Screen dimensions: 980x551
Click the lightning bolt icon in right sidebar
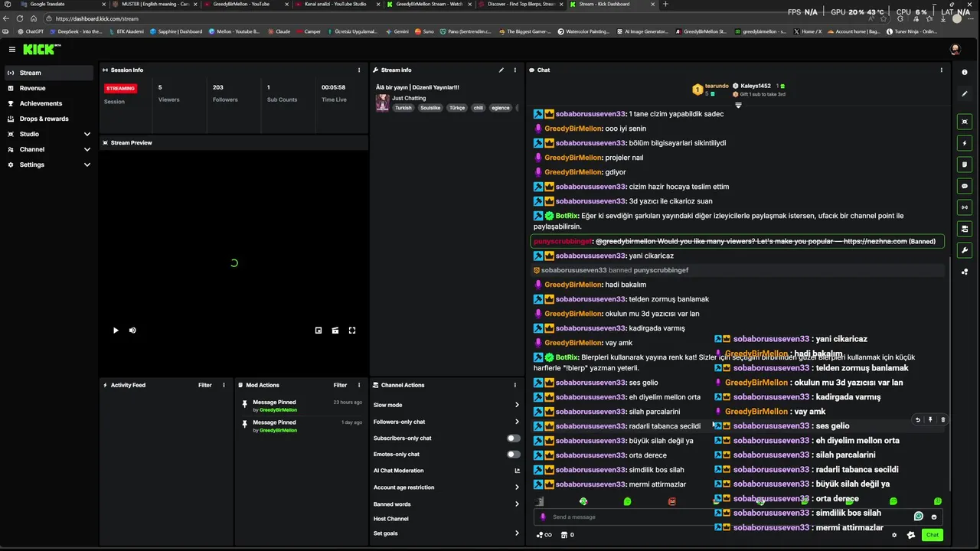tap(965, 143)
